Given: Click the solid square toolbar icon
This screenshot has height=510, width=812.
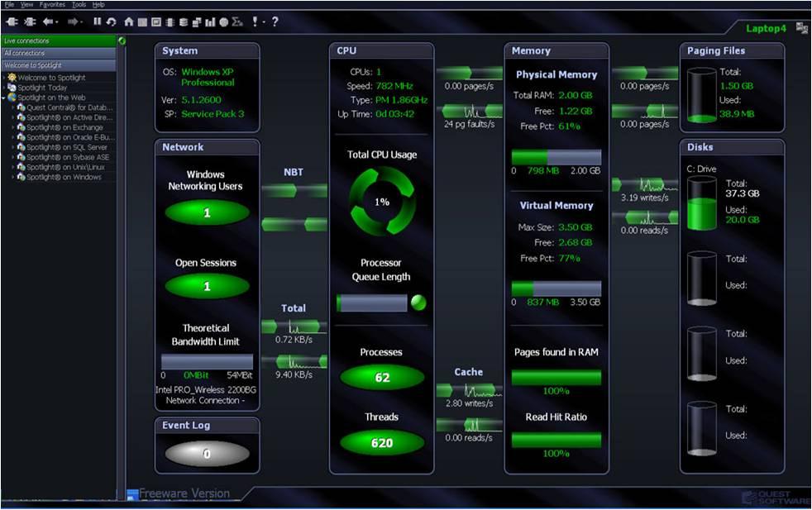Looking at the screenshot, I should 142,21.
